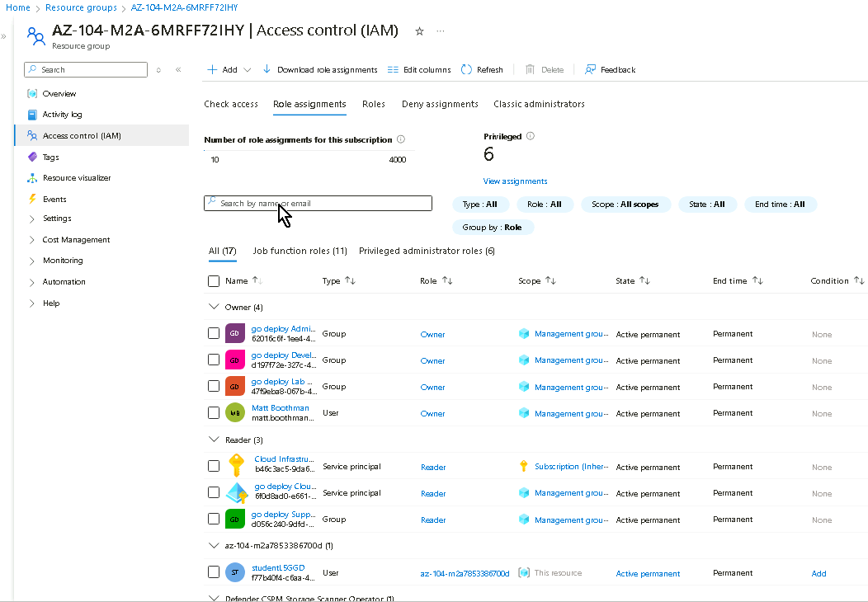This screenshot has height=602, width=868.
Task: Click the up/down arrows beside sidebar search
Action: tap(158, 70)
